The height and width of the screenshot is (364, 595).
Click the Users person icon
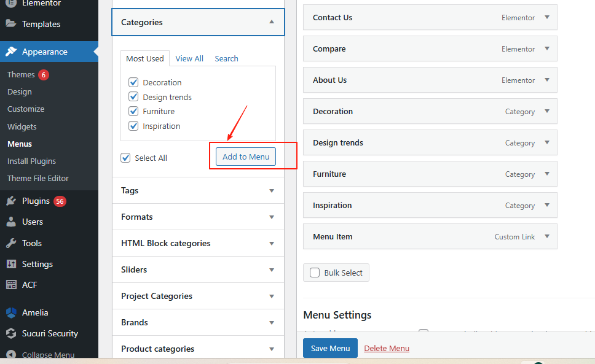click(11, 222)
